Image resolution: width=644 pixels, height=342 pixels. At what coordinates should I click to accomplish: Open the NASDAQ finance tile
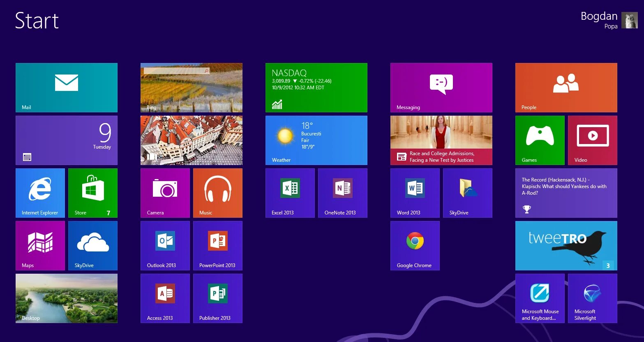pyautogui.click(x=316, y=88)
